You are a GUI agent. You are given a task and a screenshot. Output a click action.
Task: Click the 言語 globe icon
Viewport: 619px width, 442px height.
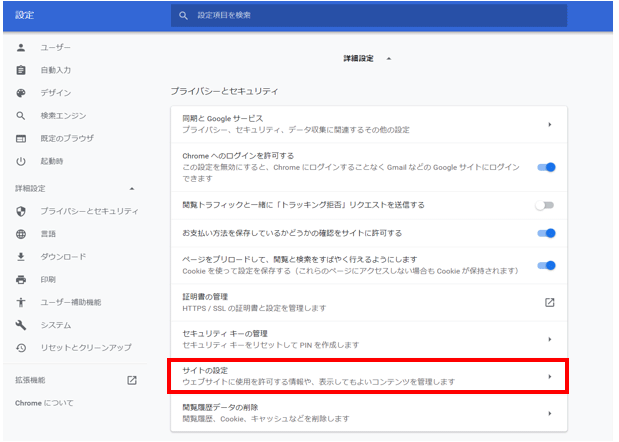pos(20,234)
